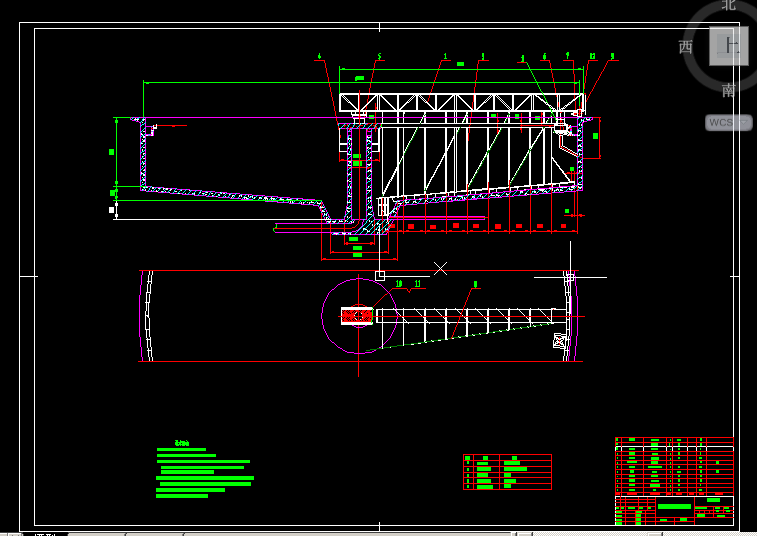Click the 南 south label on ViewCube compass
The image size is (757, 536).
[729, 90]
